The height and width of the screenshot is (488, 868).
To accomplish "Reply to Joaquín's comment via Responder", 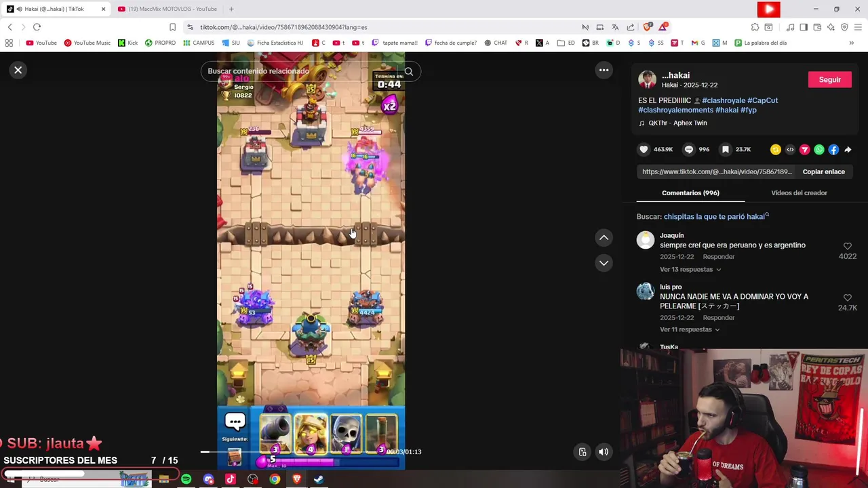I will coord(719,257).
